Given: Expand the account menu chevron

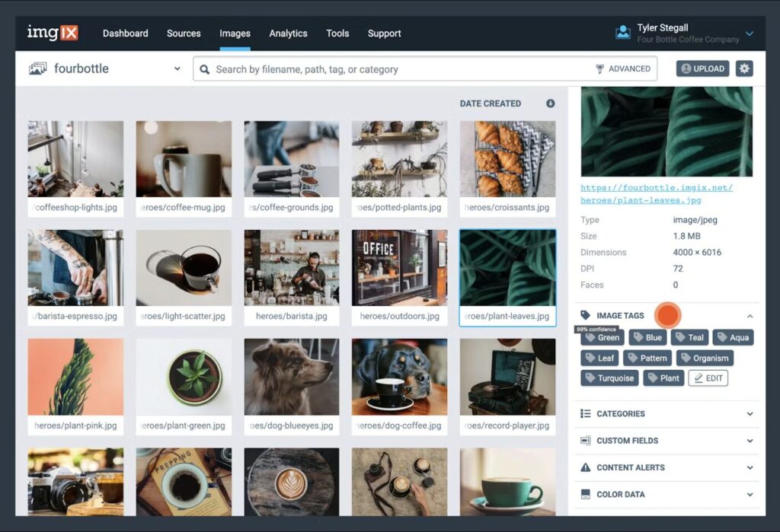Looking at the screenshot, I should [x=750, y=33].
